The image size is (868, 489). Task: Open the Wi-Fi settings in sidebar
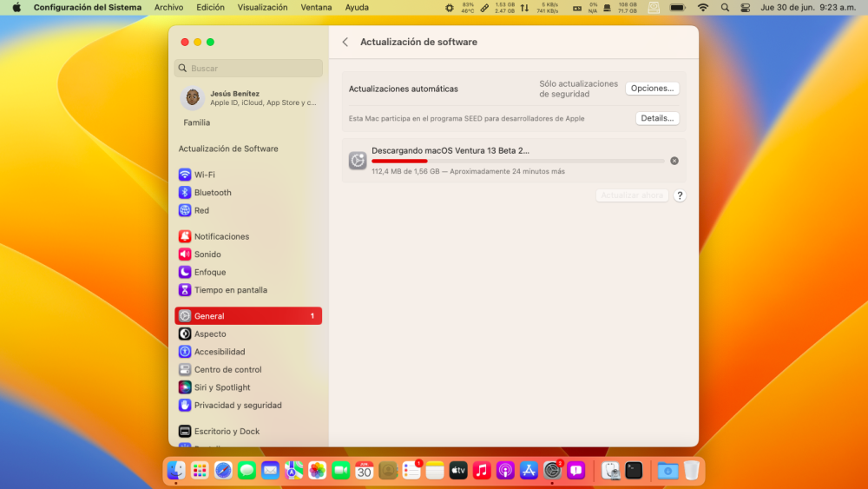(x=248, y=175)
